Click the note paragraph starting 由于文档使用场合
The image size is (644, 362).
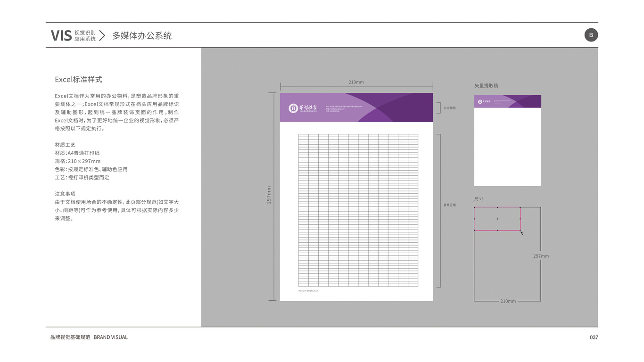tap(117, 210)
